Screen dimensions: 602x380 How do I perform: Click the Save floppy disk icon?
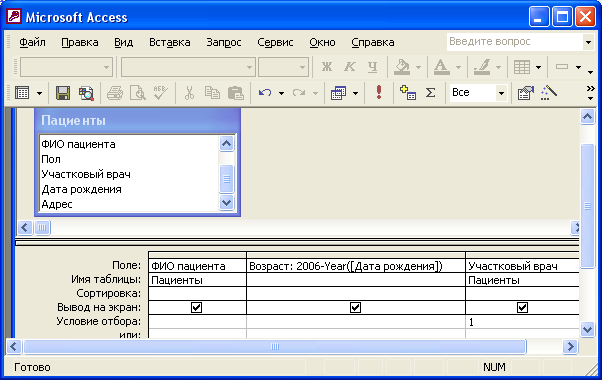pyautogui.click(x=63, y=93)
